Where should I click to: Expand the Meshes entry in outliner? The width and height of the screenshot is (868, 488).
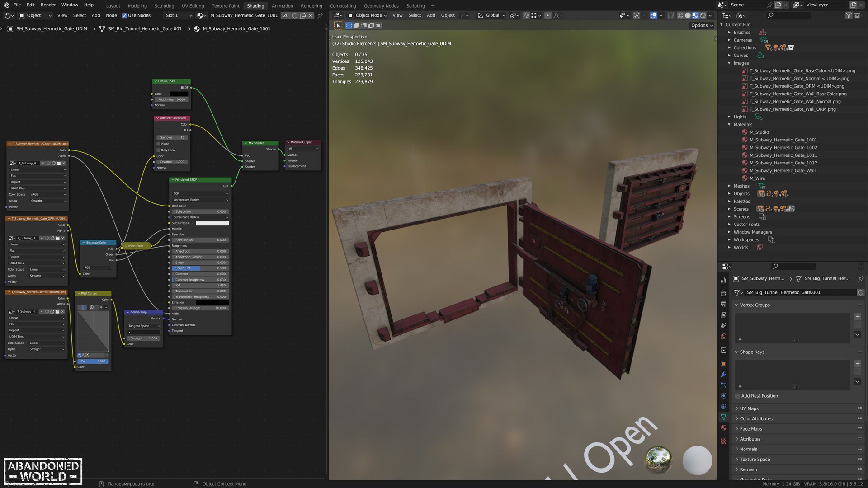pos(729,186)
